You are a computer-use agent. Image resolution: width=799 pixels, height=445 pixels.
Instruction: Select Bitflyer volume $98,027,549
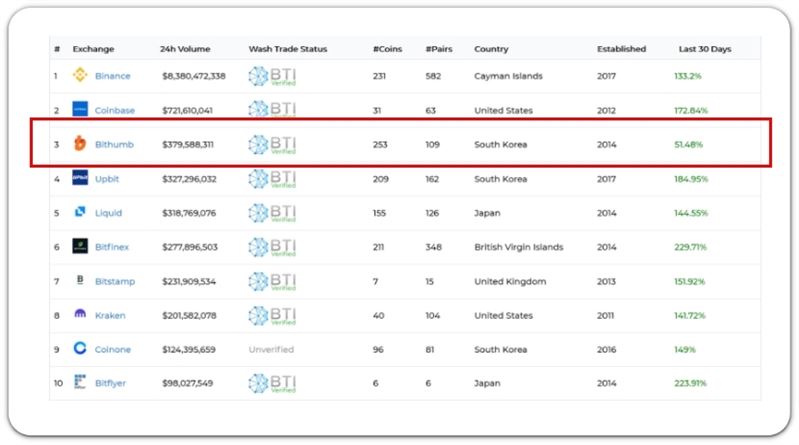click(x=188, y=383)
